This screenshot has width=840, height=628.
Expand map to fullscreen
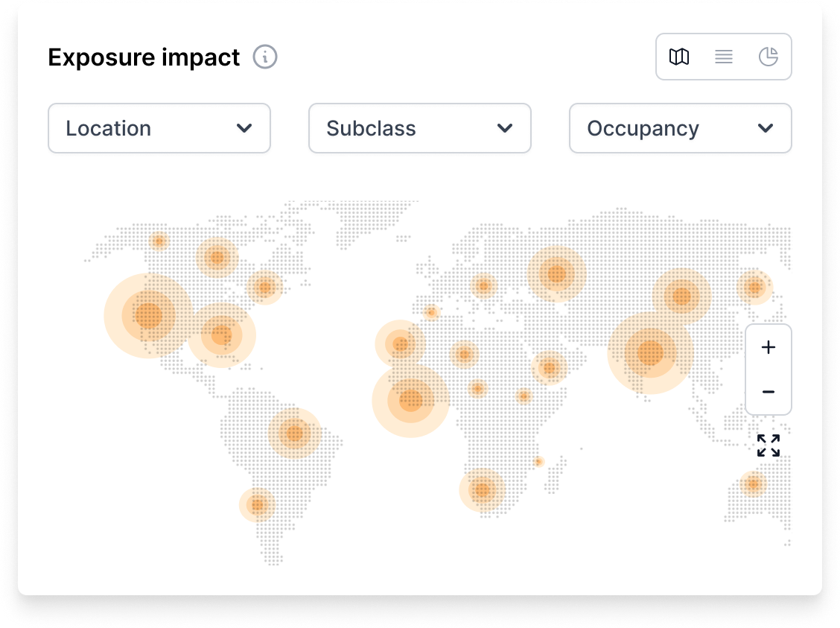click(x=769, y=445)
